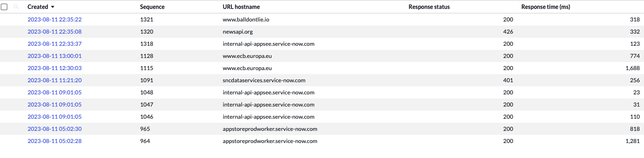Select the 401 response status cell
This screenshot has height=158, width=644.
pos(508,80)
